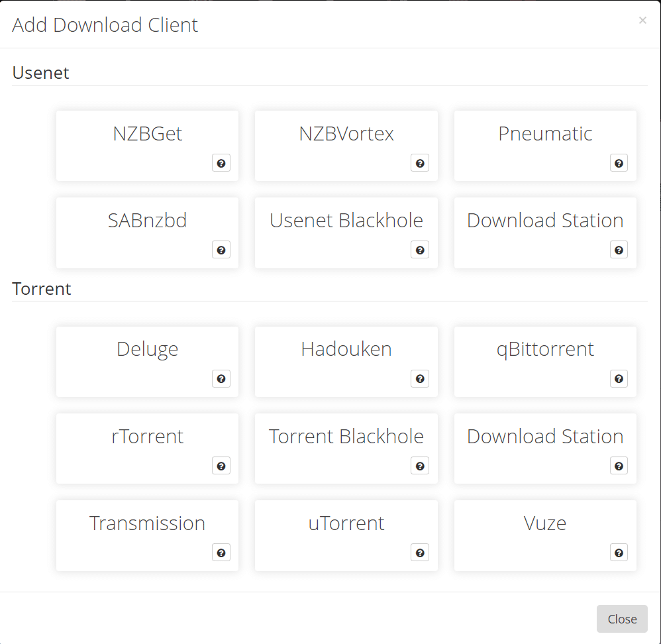Click the Close button in footer
661x644 pixels.
point(622,619)
